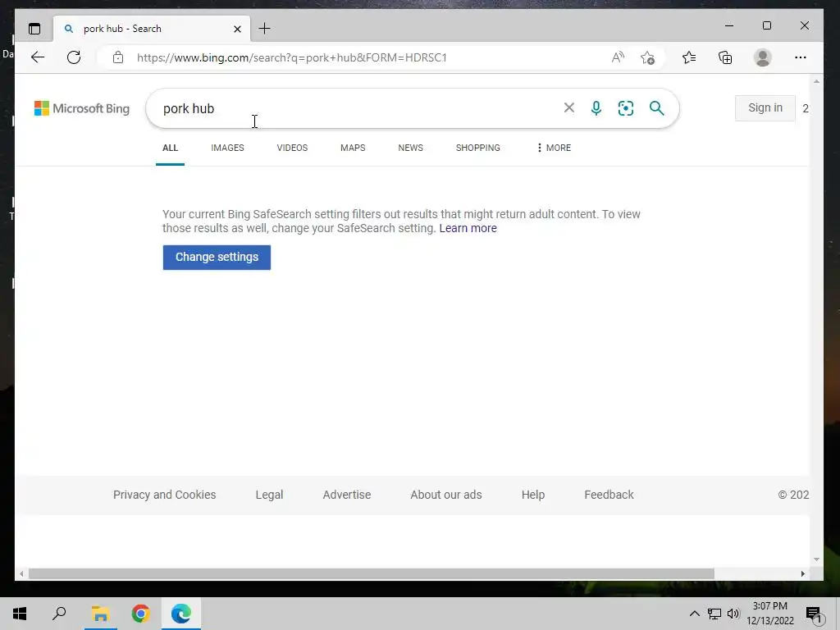
Task: Click the Change settings button
Action: 217,257
